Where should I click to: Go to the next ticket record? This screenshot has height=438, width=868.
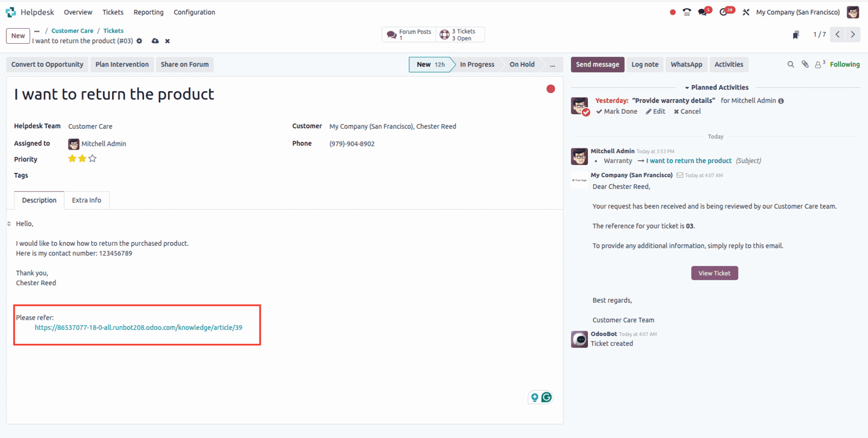(853, 35)
